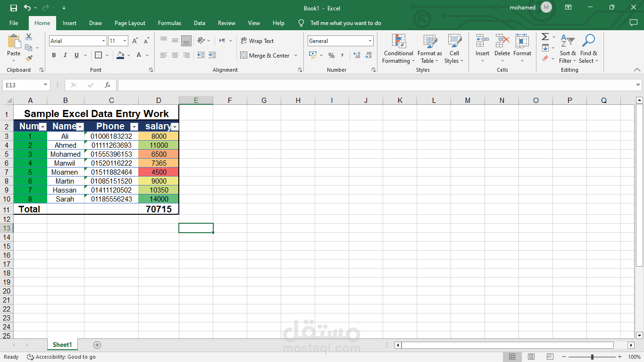Image resolution: width=644 pixels, height=362 pixels.
Task: Click the Insert Function fx icon
Action: (108, 85)
